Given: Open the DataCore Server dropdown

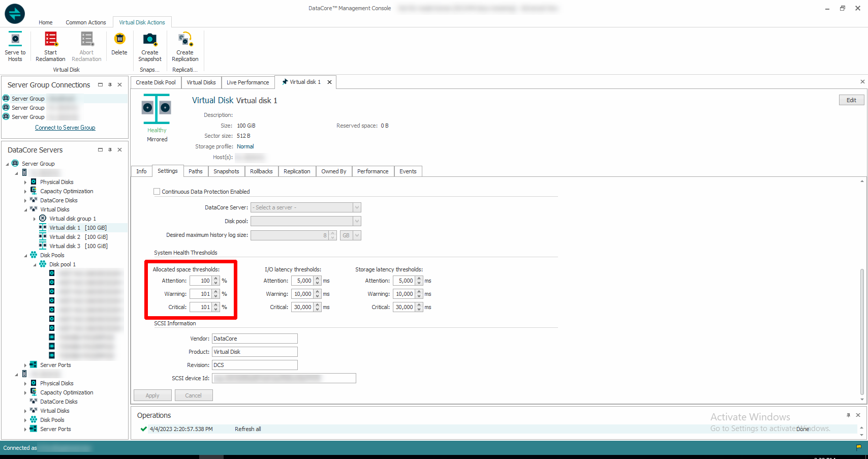Looking at the screenshot, I should pyautogui.click(x=357, y=207).
